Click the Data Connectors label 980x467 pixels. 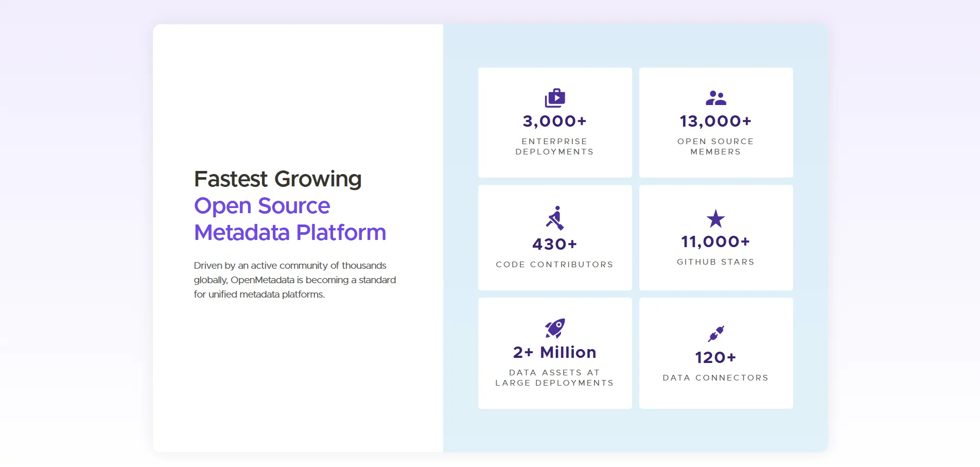click(715, 377)
